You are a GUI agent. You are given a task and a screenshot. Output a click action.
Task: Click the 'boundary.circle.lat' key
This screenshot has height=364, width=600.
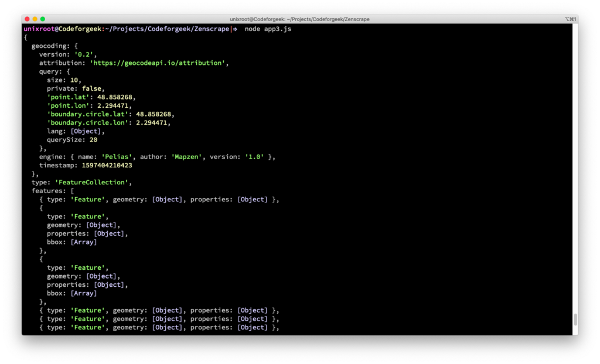[87, 114]
